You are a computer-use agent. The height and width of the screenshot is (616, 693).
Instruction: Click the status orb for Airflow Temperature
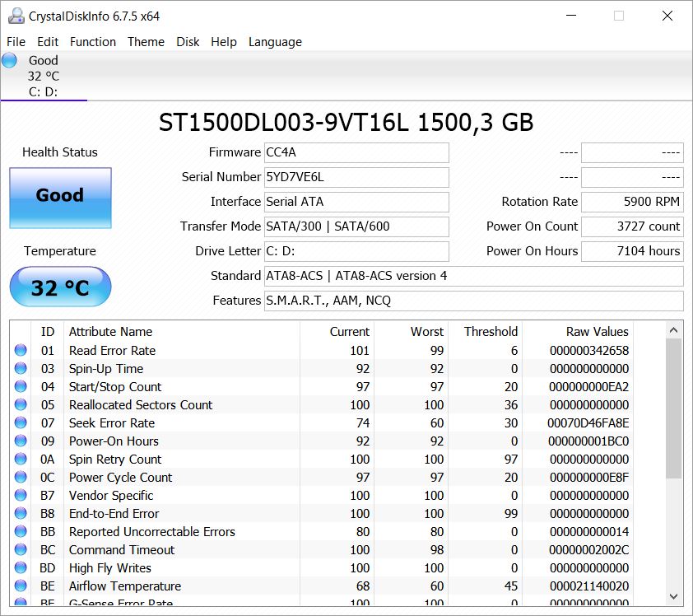click(21, 586)
